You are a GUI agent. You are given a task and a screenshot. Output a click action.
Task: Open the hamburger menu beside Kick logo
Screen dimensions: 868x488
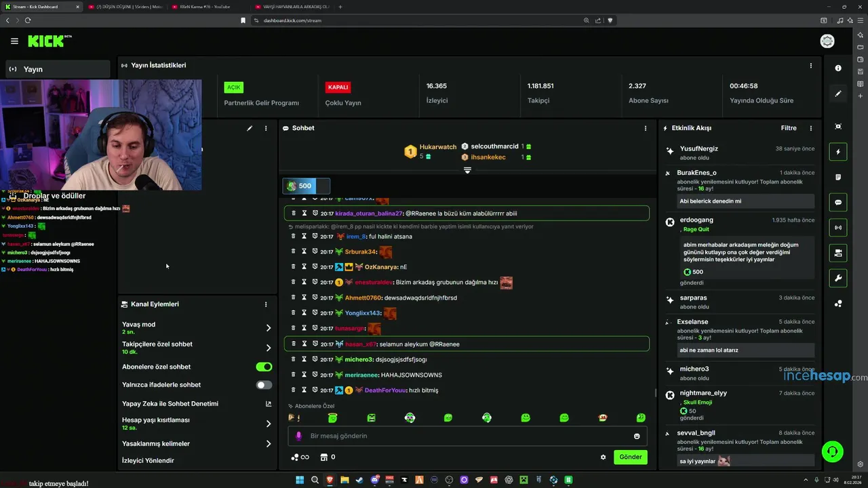pyautogui.click(x=14, y=41)
